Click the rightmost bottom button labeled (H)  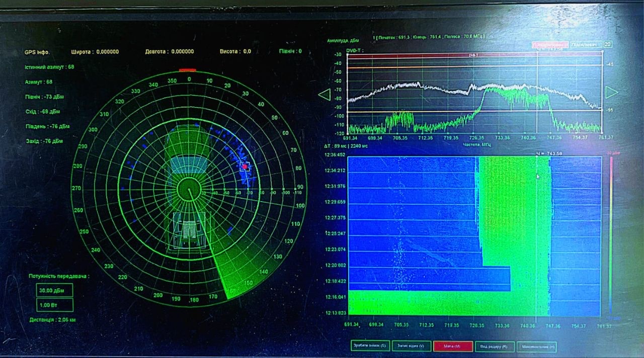click(536, 346)
